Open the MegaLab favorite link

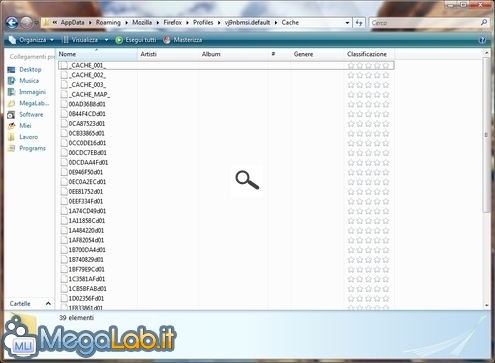click(x=28, y=103)
